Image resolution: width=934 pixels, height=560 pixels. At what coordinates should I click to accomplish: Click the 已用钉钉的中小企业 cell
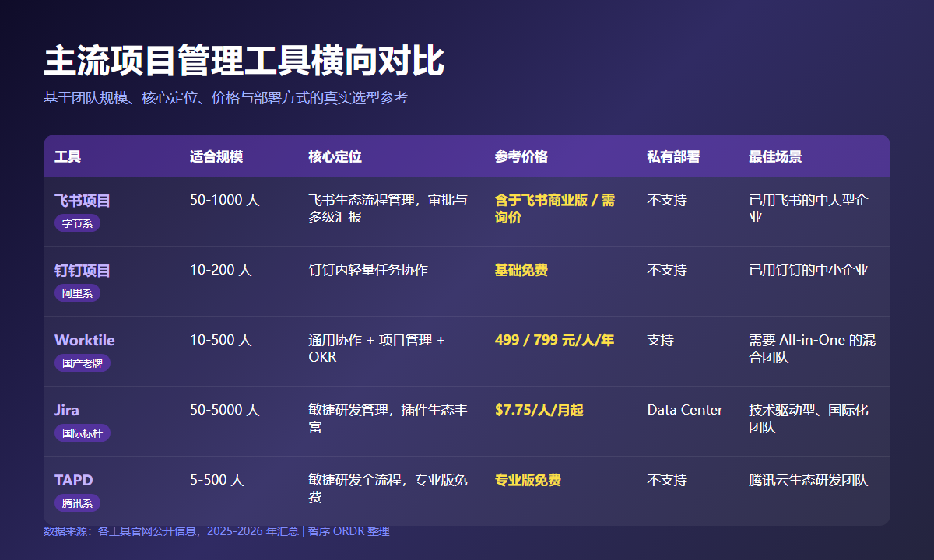point(809,270)
